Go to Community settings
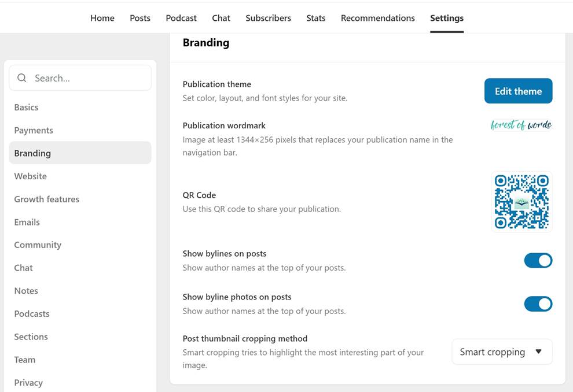The image size is (573, 392). click(x=38, y=245)
